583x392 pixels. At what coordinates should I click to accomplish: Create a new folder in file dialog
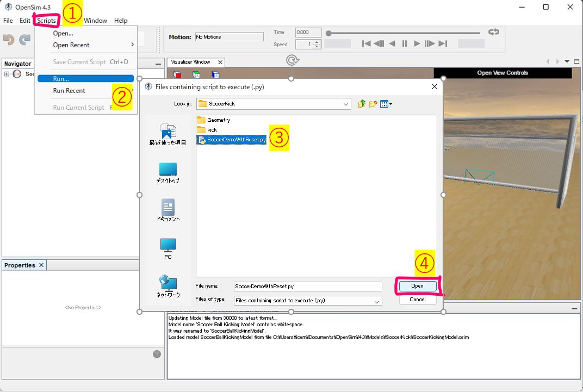click(373, 104)
